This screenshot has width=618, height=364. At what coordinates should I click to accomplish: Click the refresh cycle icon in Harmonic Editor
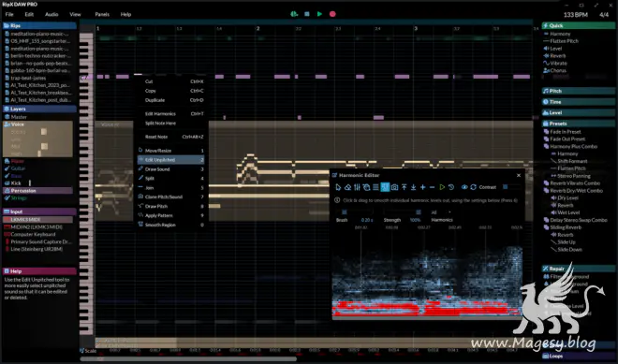[474, 187]
